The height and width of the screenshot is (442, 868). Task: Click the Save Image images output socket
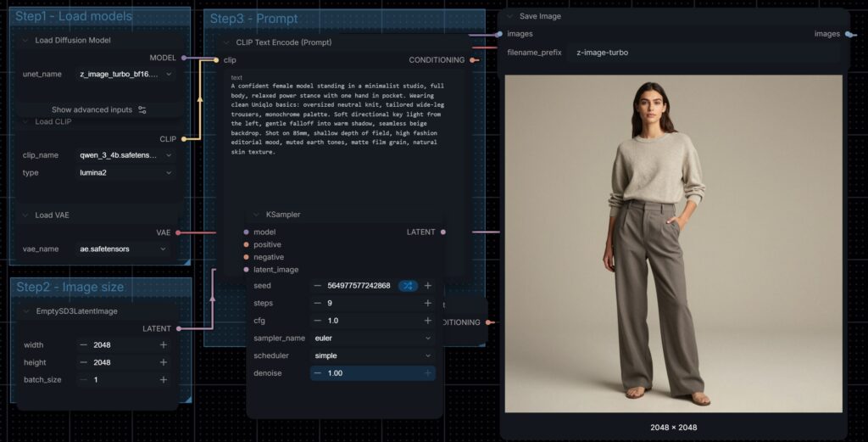tap(849, 34)
